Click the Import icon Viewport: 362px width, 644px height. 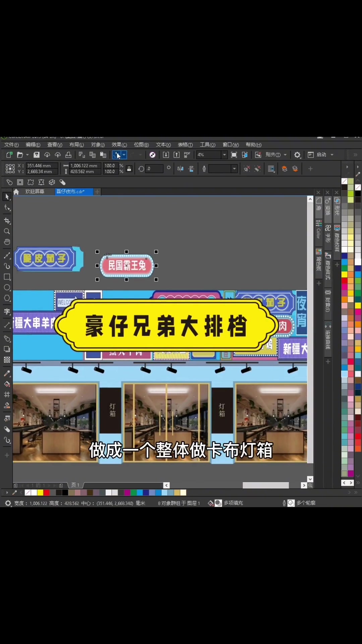166,155
